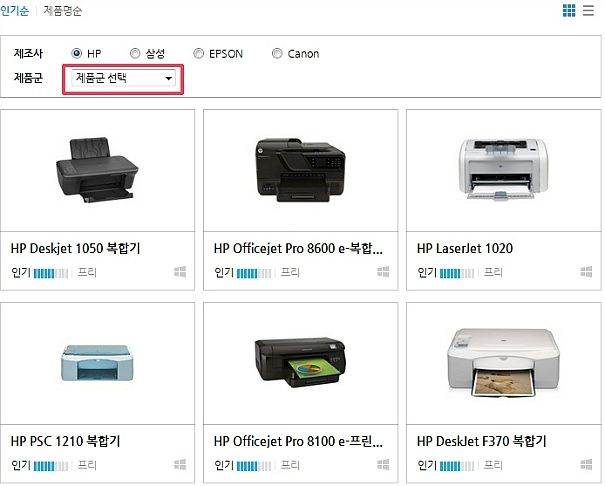Open HP Deskjet 1050 복합기 link
Image resolution: width=605 pixels, height=486 pixels.
coord(76,248)
